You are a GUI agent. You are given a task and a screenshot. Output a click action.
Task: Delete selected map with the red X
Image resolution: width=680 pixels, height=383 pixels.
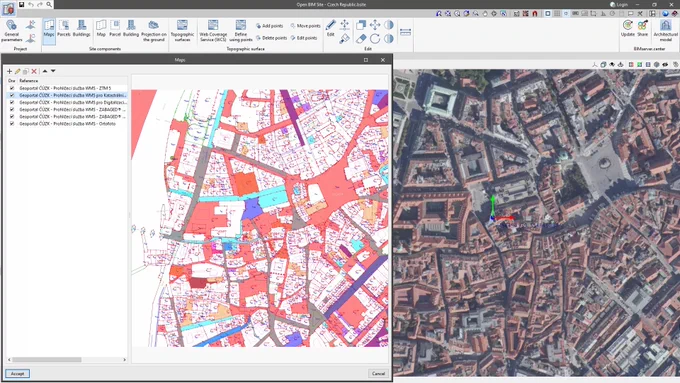coord(34,71)
